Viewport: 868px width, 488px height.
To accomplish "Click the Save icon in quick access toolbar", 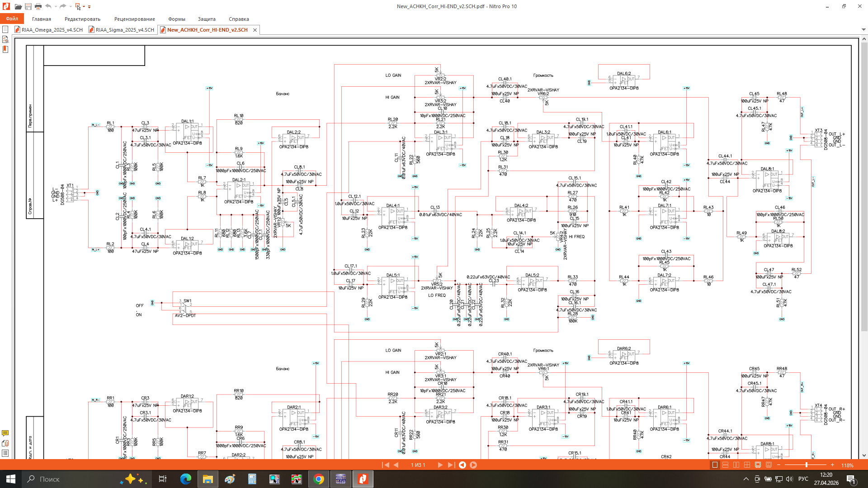I will 28,6.
